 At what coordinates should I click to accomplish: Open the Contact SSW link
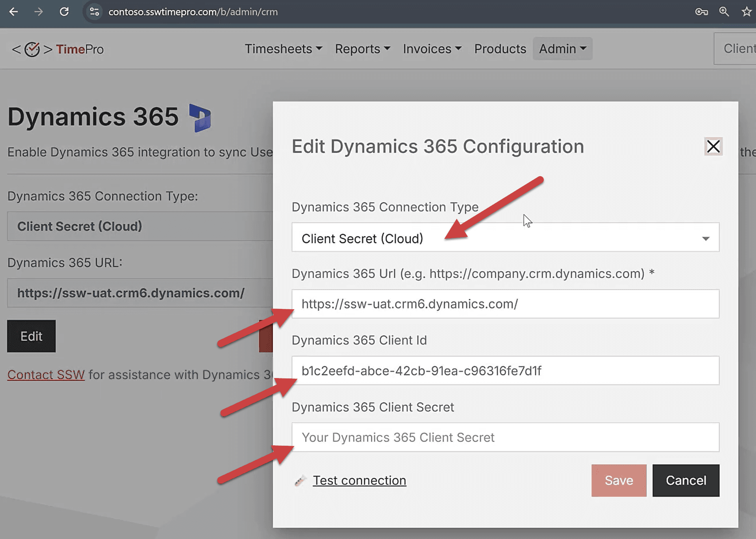46,375
